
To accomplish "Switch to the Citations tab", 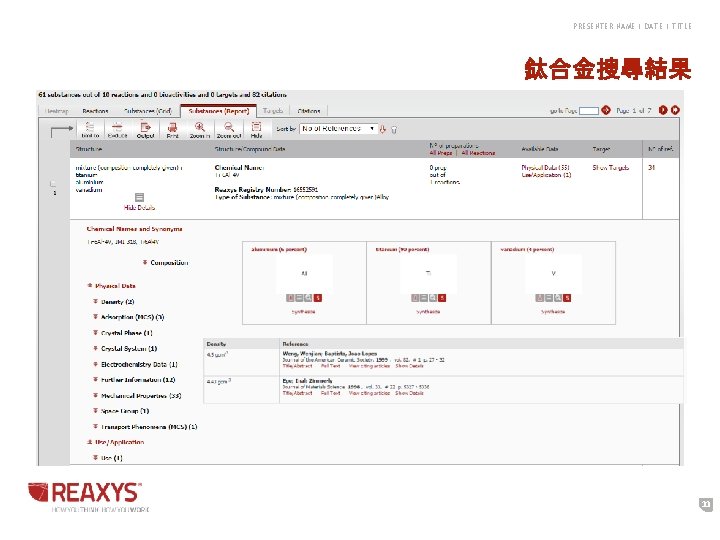I will click(x=309, y=111).
